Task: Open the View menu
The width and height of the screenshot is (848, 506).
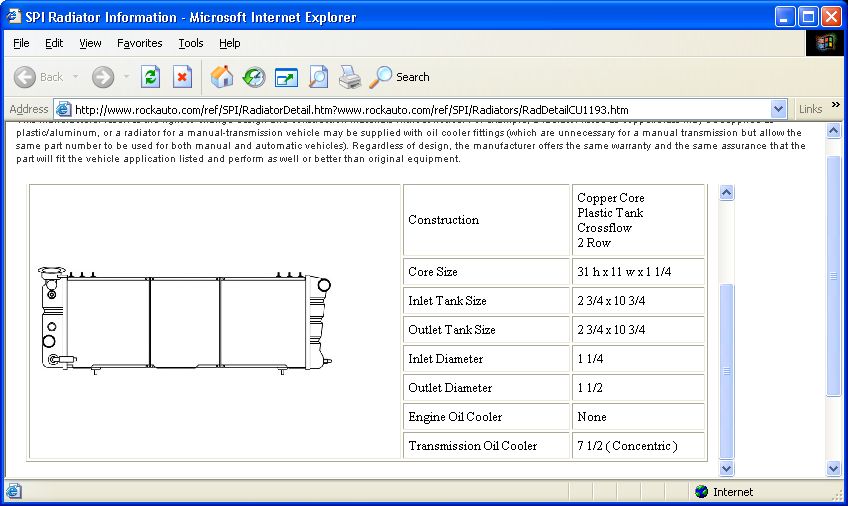Action: tap(90, 43)
